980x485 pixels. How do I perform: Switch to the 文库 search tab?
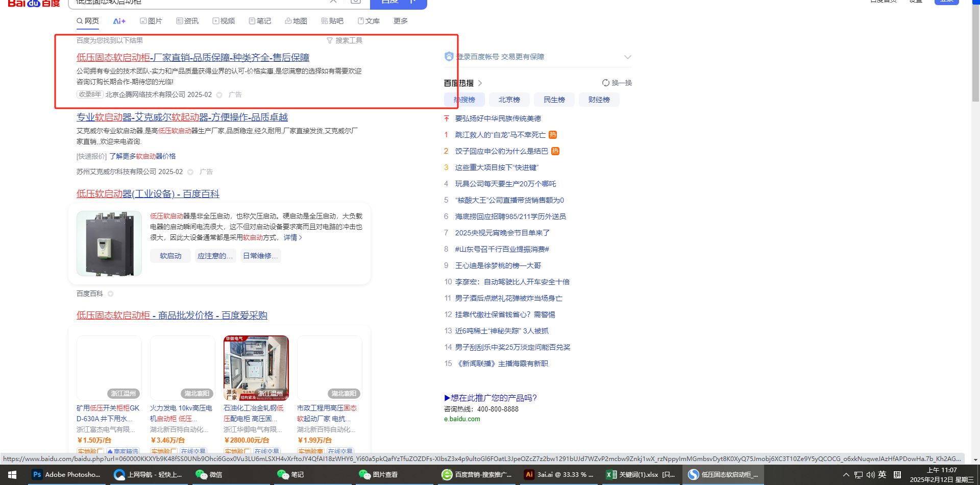(x=369, y=21)
